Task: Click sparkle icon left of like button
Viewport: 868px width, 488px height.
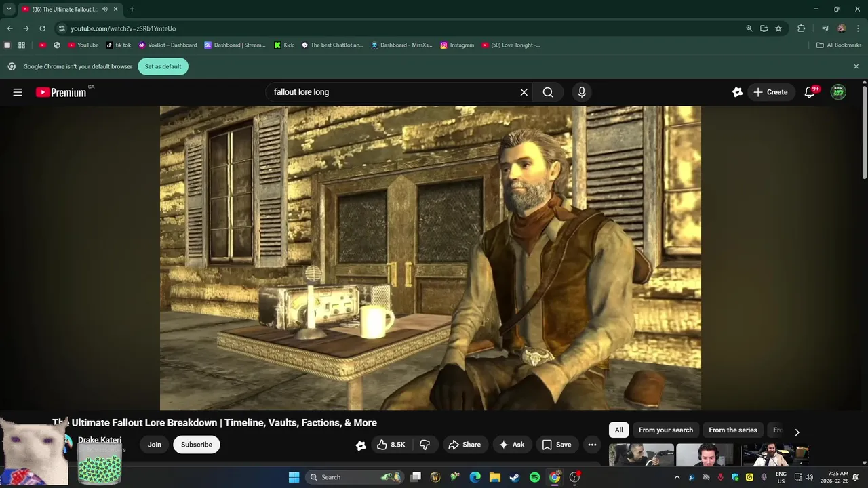Action: pyautogui.click(x=361, y=445)
